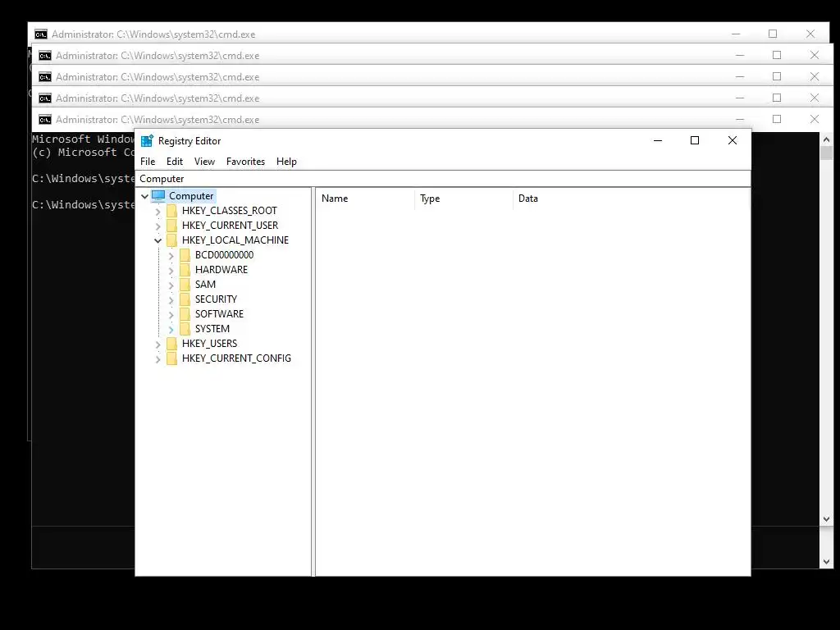This screenshot has width=840, height=630.
Task: Click the SECURITY folder icon
Action: [185, 299]
